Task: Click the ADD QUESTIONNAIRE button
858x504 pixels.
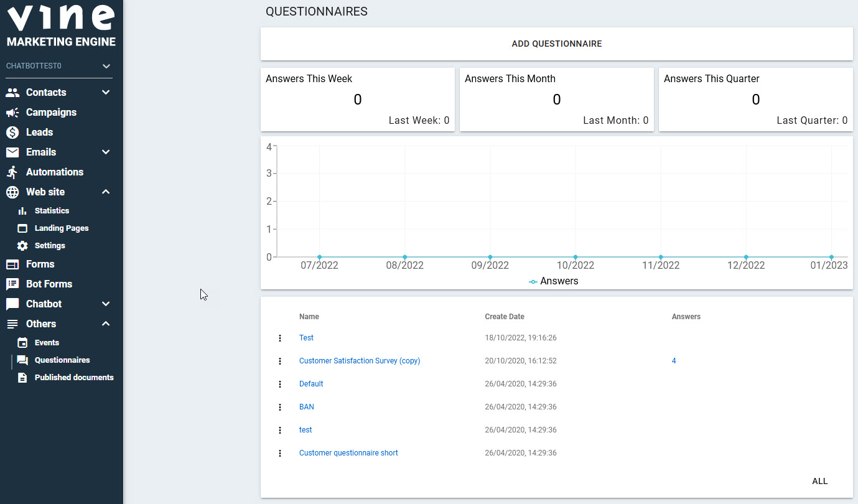Action: (556, 44)
